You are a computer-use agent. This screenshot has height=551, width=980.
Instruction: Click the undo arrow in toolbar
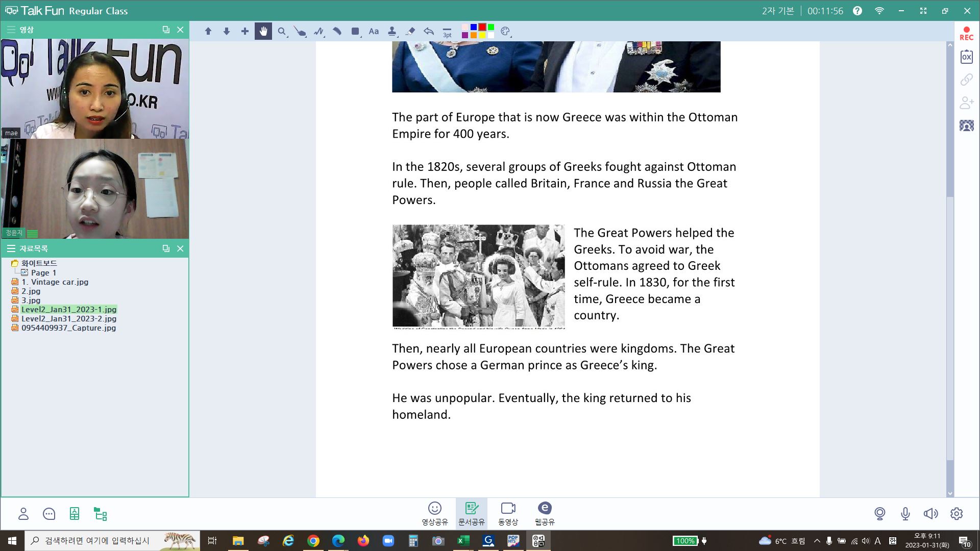click(x=429, y=31)
